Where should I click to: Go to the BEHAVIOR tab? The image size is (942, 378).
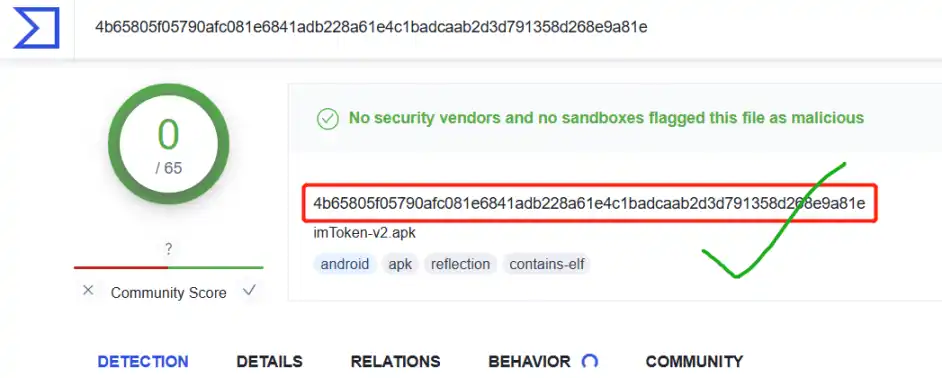click(529, 361)
